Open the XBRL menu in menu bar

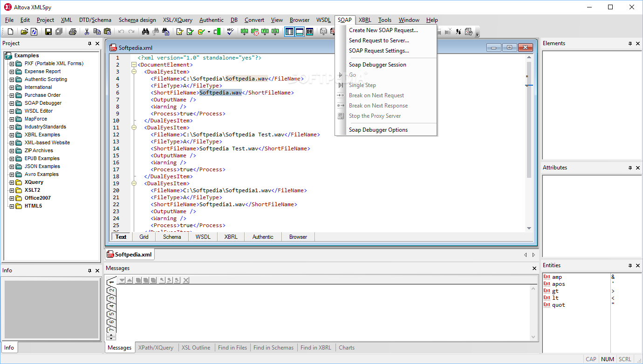(x=365, y=20)
